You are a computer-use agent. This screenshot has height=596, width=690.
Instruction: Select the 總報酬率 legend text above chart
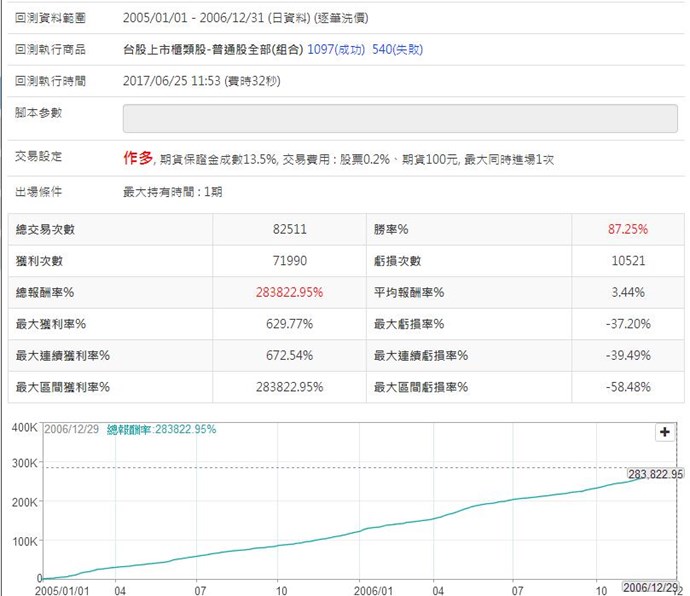161,429
